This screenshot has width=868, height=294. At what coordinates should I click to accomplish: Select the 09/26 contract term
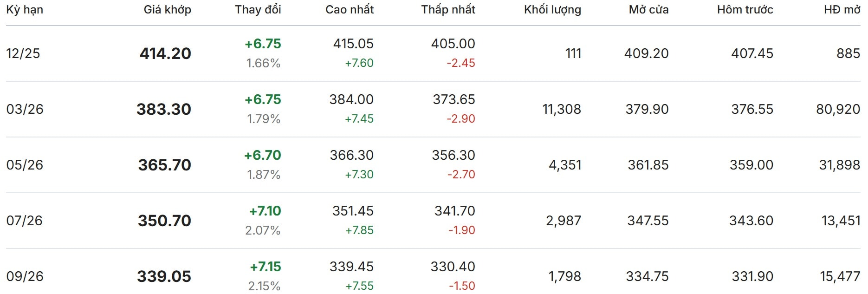tap(25, 276)
